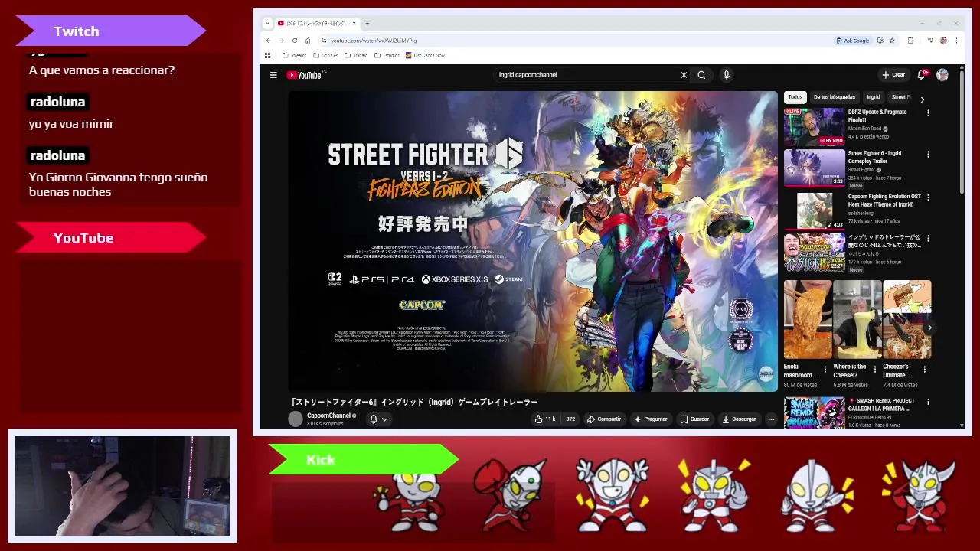Screen dimensions: 980x551
Task: Open the Japanese Ingrid trailer reaction video
Action: pyautogui.click(x=884, y=241)
